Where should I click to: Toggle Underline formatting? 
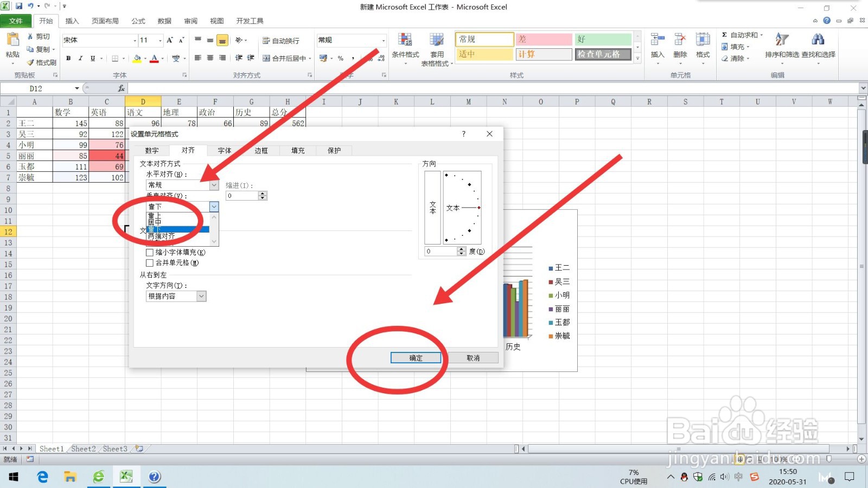(93, 58)
